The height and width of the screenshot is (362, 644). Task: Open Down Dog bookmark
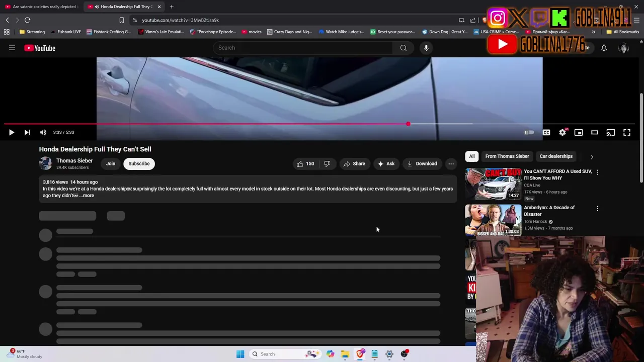445,32
